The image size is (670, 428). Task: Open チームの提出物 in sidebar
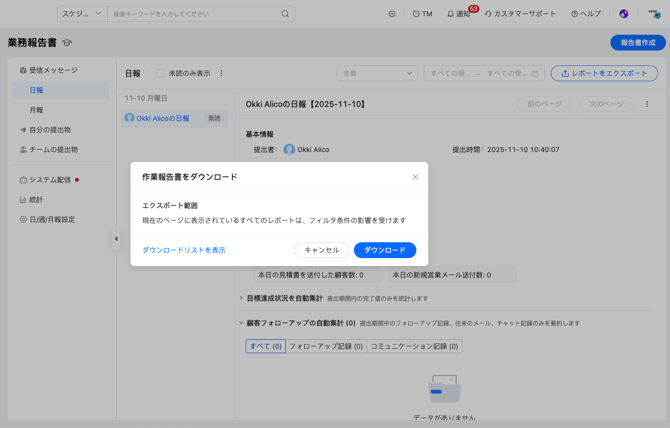(x=49, y=150)
